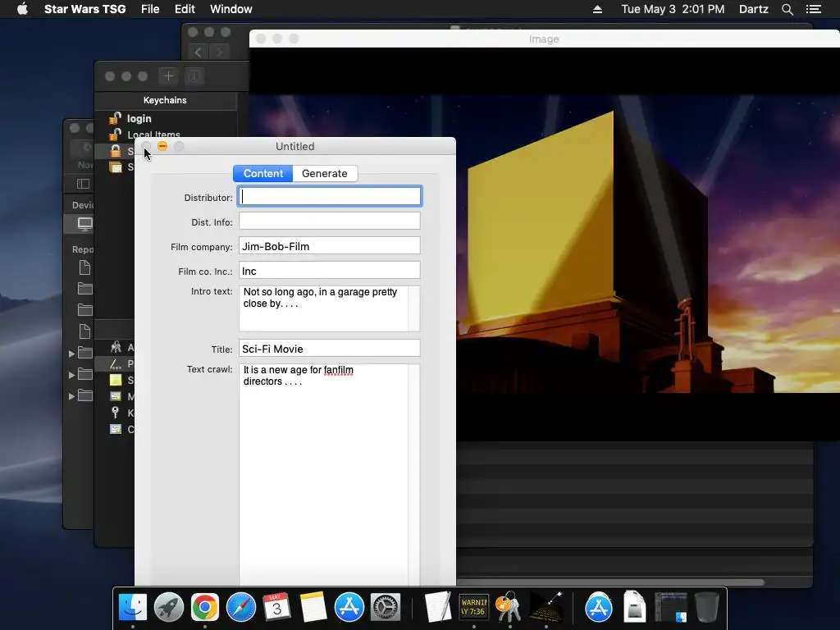The height and width of the screenshot is (630, 840).
Task: Click the Text crawl vertical scrollbar
Action: tap(414, 474)
